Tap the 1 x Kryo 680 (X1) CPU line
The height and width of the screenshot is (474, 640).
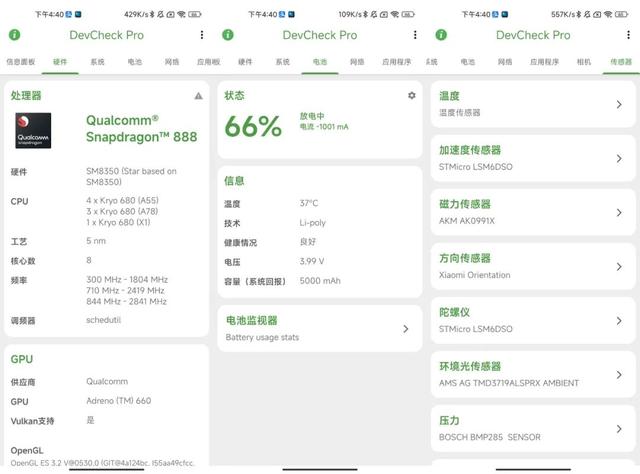pos(118,223)
